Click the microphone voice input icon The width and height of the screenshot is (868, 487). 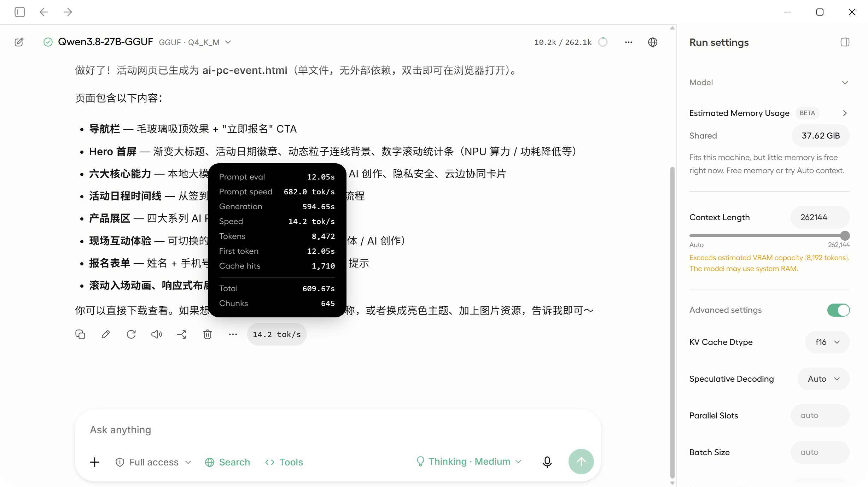click(547, 462)
